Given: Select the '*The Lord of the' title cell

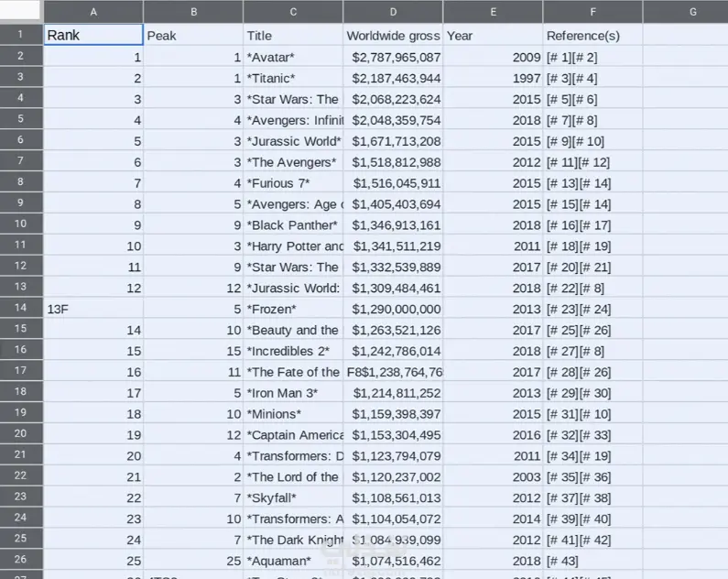Looking at the screenshot, I should tap(293, 476).
